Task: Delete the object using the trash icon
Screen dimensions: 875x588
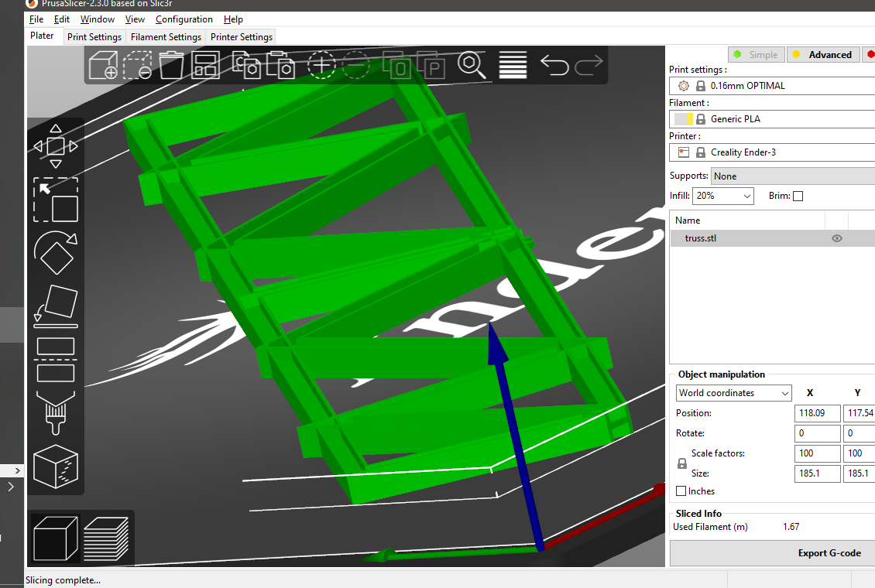Action: click(172, 66)
